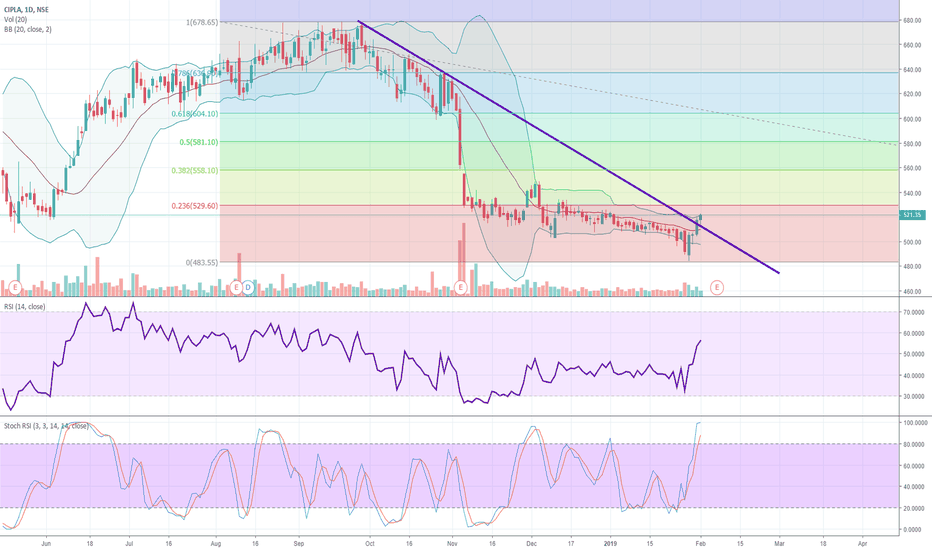Click the 660.00 price axis label
Screen dimensions: 932x550
(x=912, y=45)
